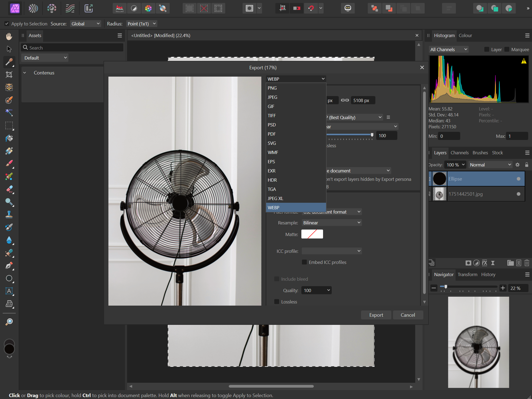Apply Auto Colours wheel icon
532x399 pixels.
[148, 8]
